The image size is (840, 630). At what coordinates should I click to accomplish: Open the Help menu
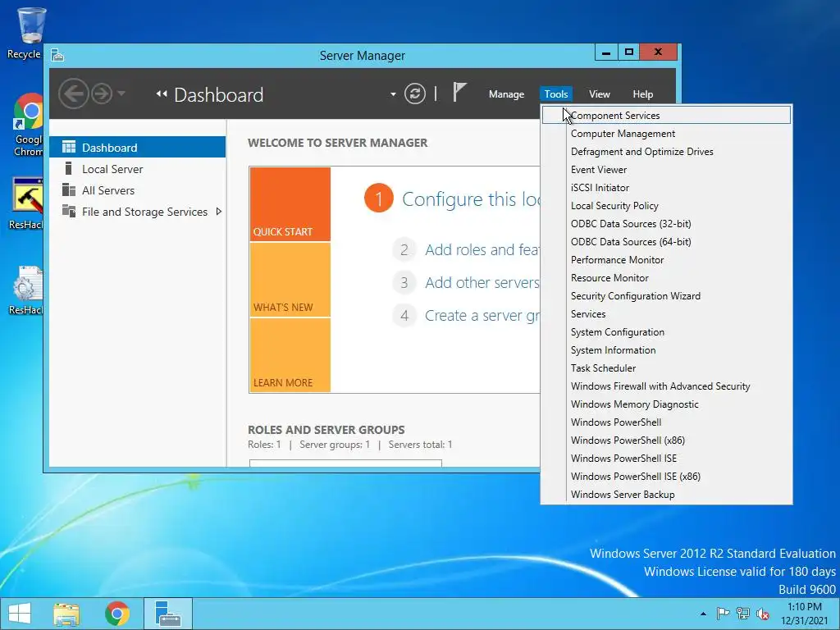coord(643,94)
